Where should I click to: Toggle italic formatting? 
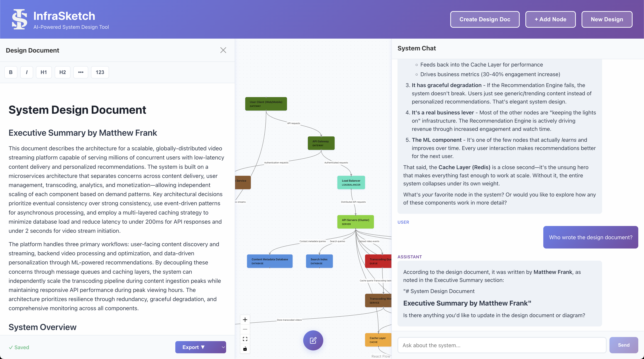pos(26,72)
